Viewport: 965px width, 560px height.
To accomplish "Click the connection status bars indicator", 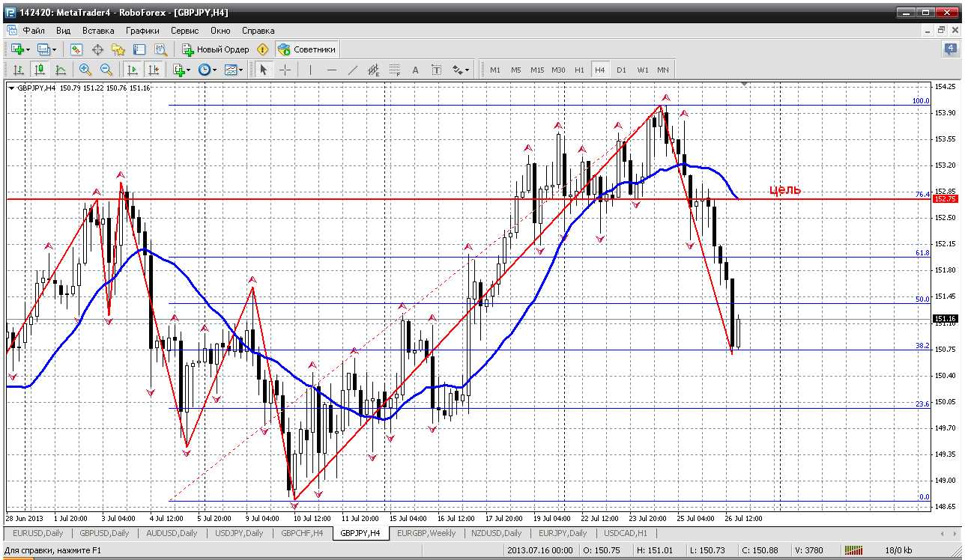I will (855, 550).
